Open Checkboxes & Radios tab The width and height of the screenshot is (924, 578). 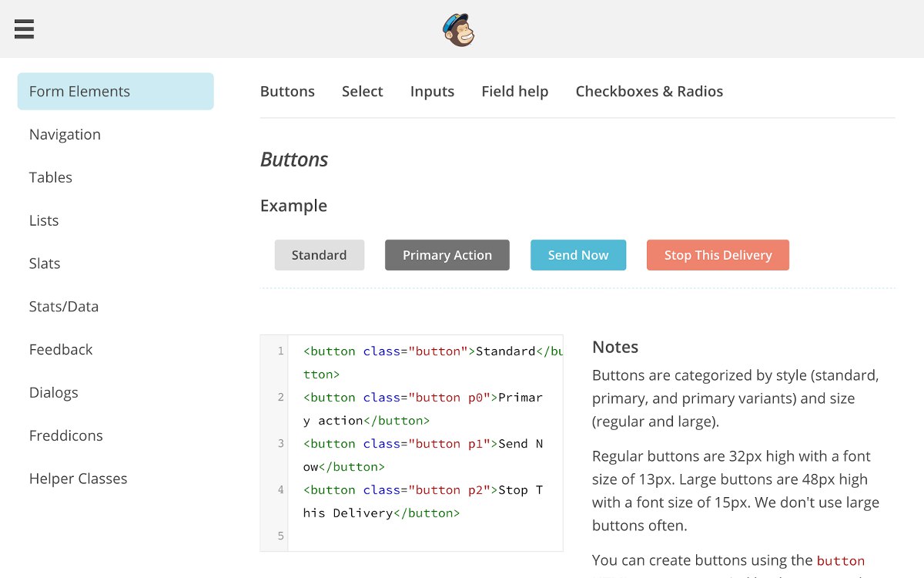649,92
